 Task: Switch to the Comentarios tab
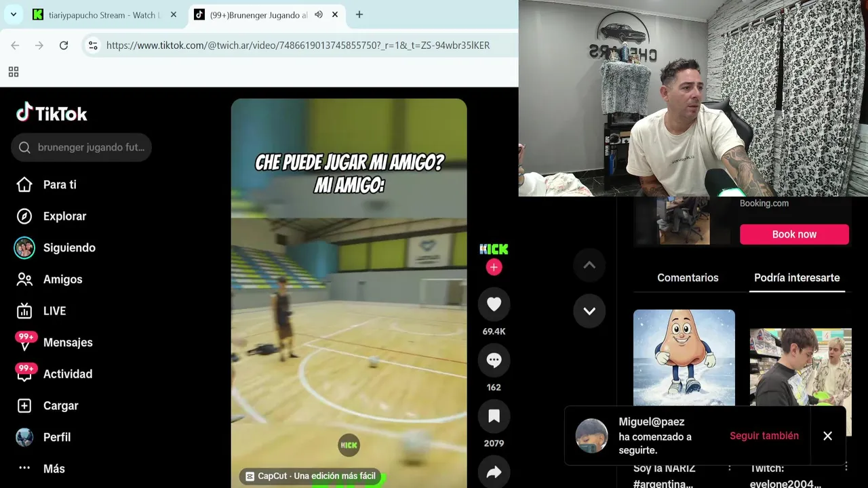coord(688,278)
